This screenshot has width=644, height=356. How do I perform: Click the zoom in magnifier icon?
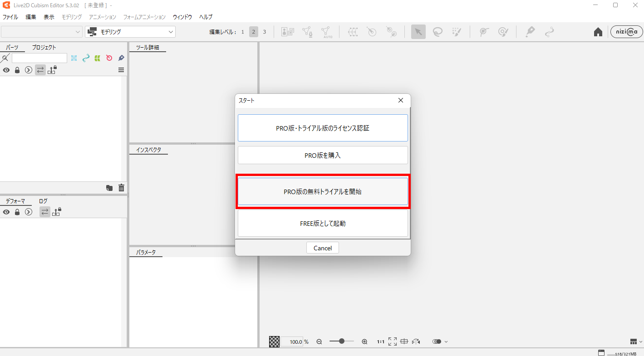pos(364,341)
